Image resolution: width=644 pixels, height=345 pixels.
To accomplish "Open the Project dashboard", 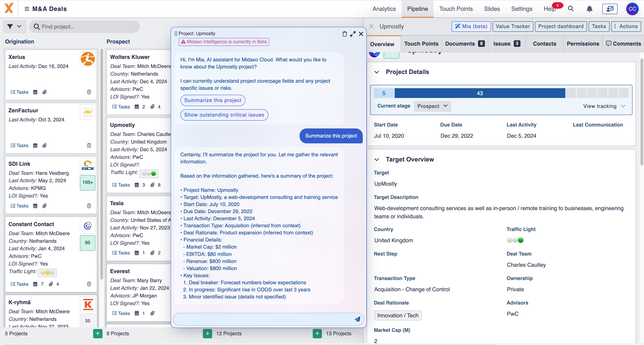I will click(x=561, y=26).
